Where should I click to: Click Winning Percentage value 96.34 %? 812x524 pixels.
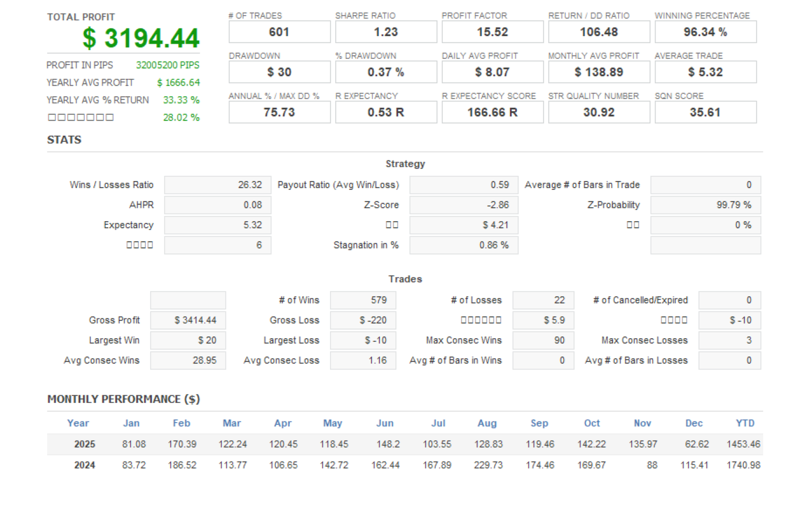click(705, 32)
